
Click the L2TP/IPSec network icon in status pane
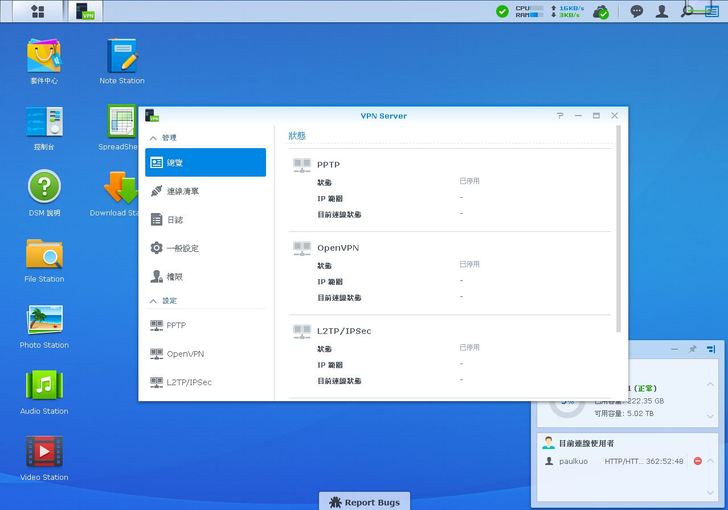tap(302, 331)
